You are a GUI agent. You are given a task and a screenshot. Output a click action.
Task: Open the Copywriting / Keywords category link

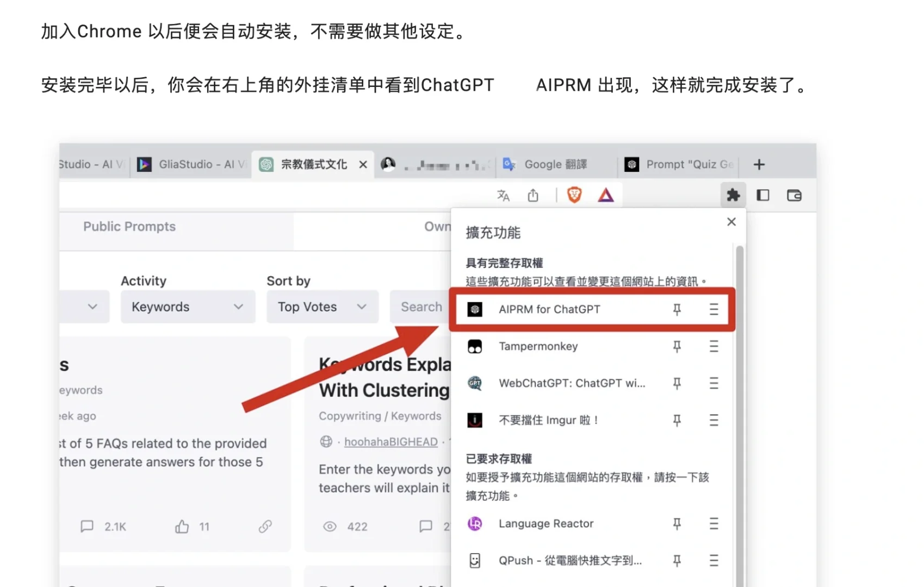tap(380, 416)
